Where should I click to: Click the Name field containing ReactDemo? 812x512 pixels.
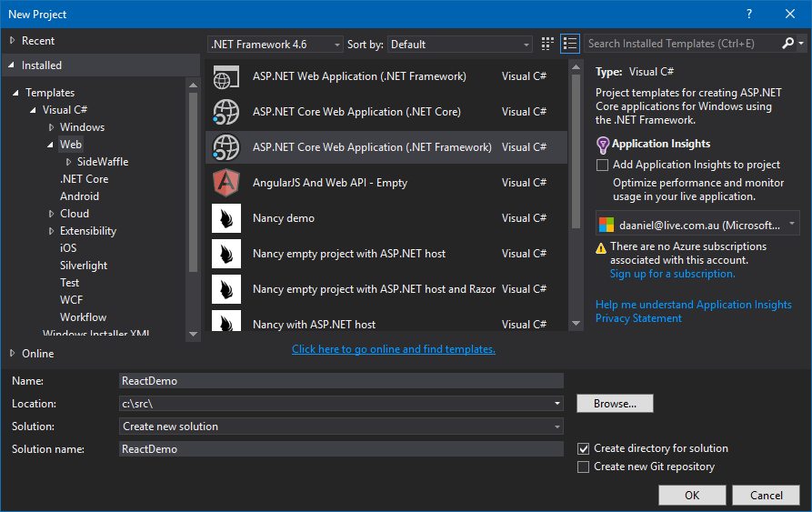click(341, 381)
